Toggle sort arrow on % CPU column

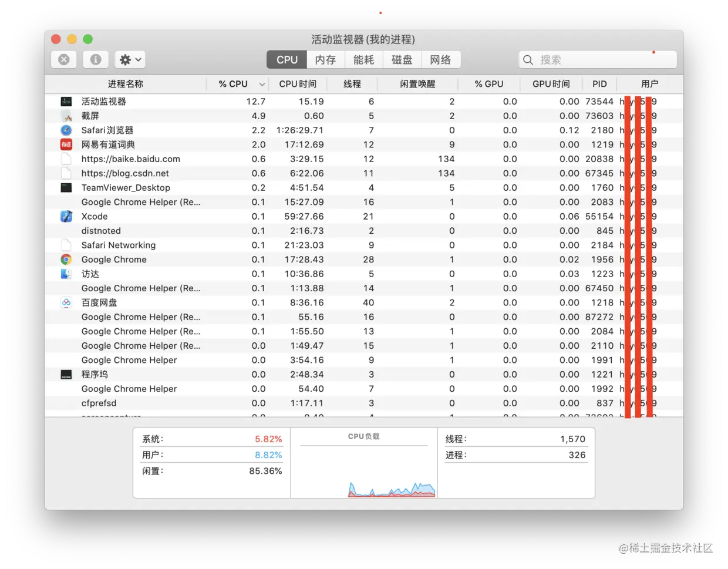click(262, 85)
